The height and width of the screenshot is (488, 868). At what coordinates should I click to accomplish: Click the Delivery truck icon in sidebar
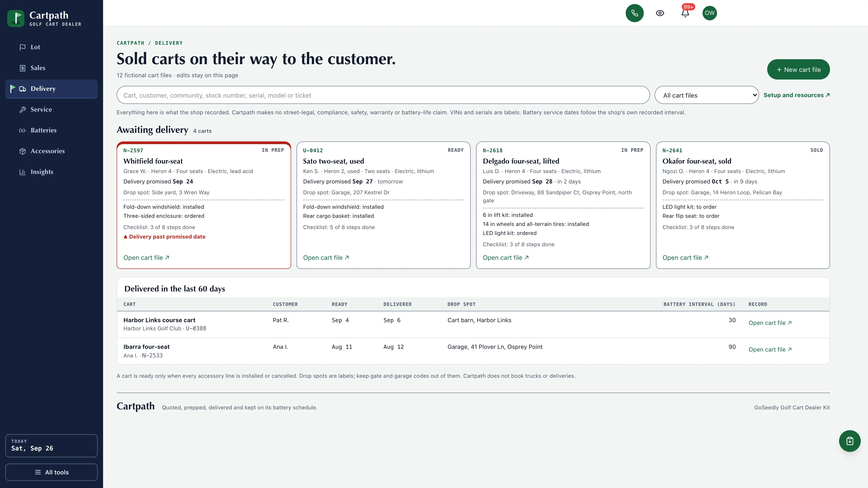click(23, 89)
